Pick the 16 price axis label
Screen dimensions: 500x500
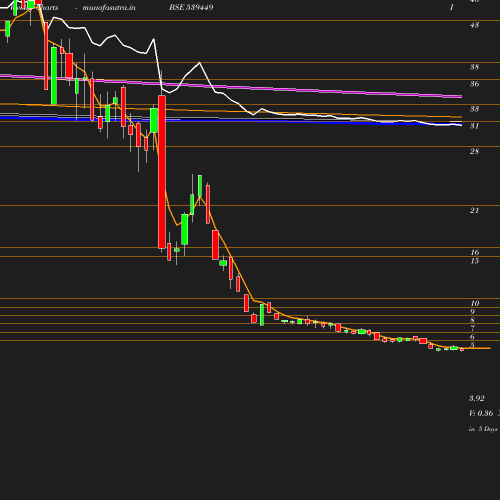click(x=475, y=252)
